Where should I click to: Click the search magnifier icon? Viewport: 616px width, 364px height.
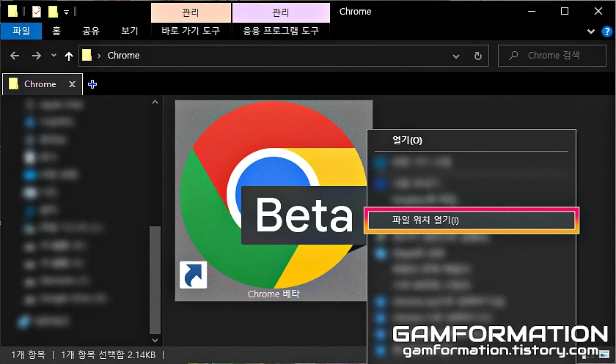(x=513, y=56)
